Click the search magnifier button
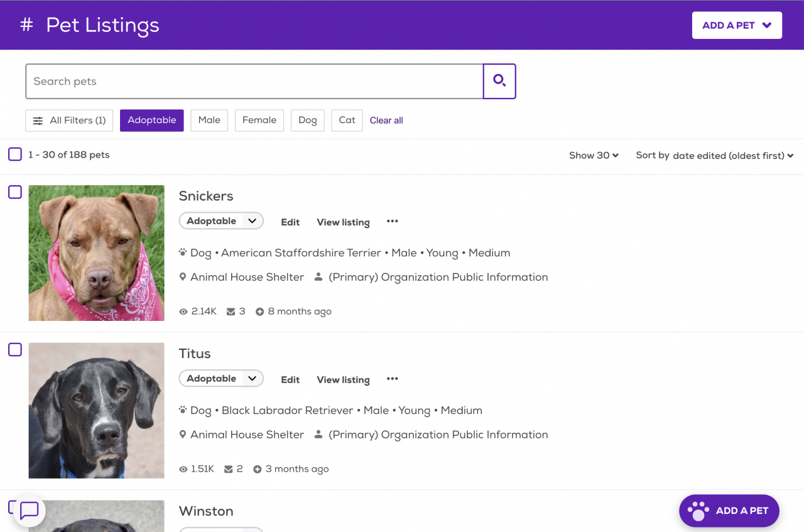Screen dimensions: 804x532 [499, 81]
